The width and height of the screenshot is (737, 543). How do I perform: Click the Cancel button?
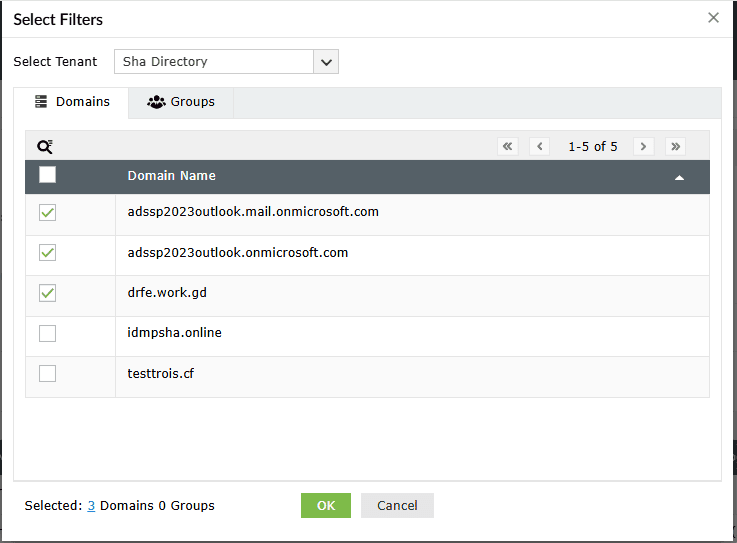click(x=397, y=505)
